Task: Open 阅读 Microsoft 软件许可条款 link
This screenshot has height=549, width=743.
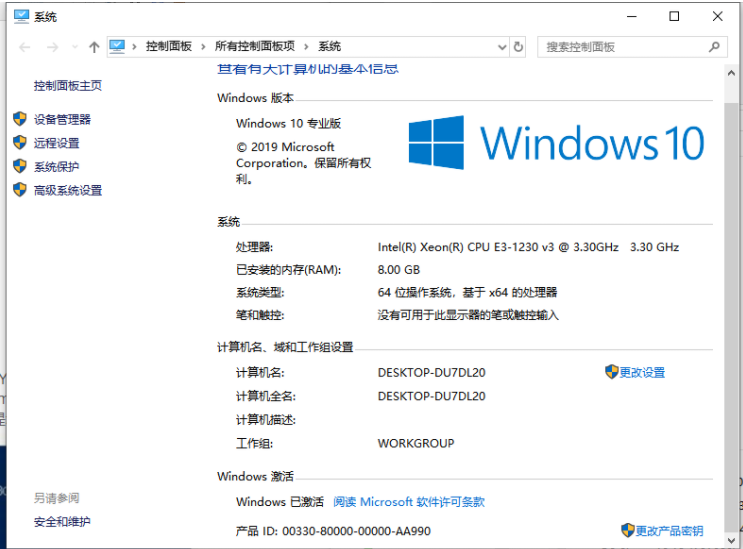Action: pos(409,502)
